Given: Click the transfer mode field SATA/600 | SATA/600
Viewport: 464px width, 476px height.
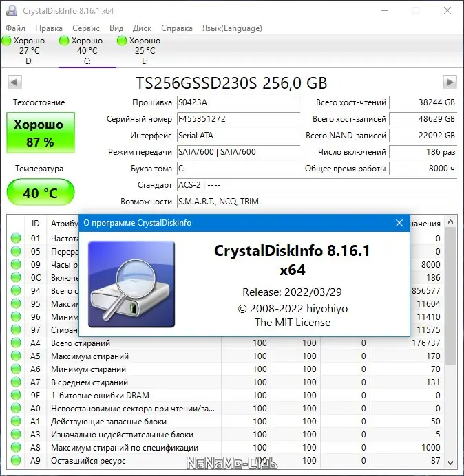Looking at the screenshot, I should 238,152.
